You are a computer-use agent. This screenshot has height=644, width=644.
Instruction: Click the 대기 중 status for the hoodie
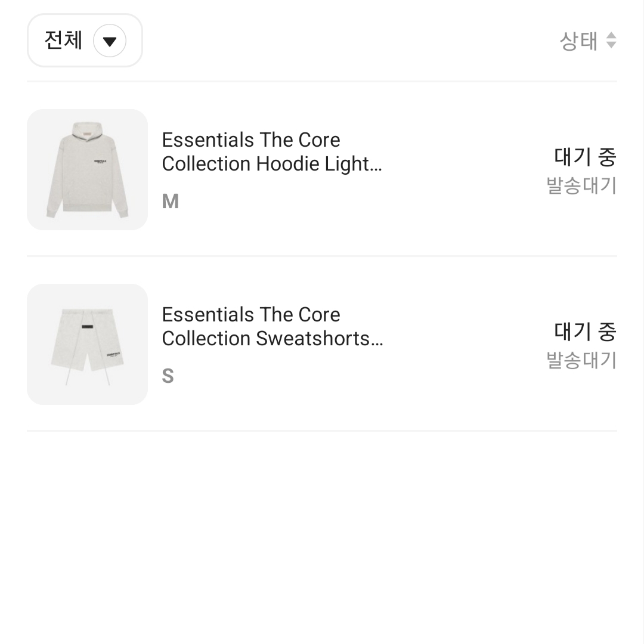click(584, 156)
